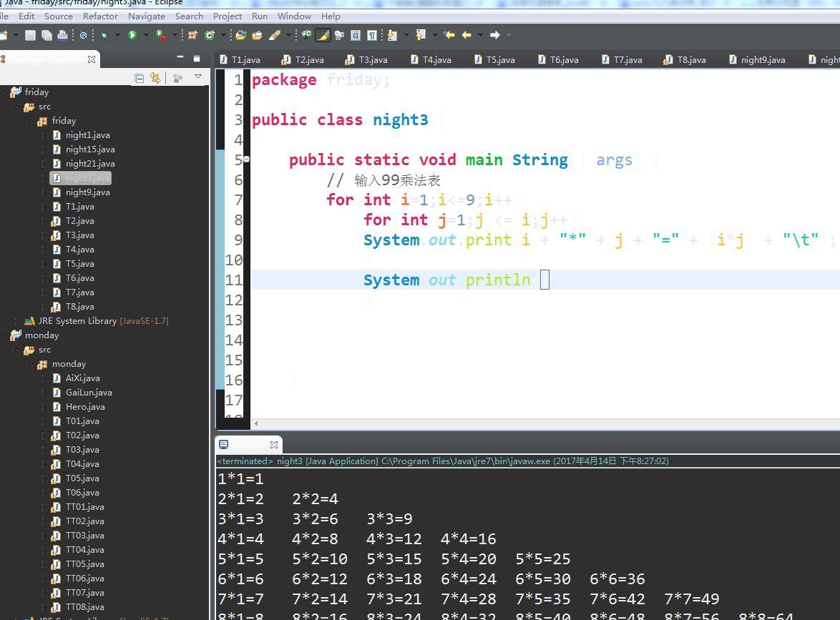Open the Edit menu

click(26, 16)
